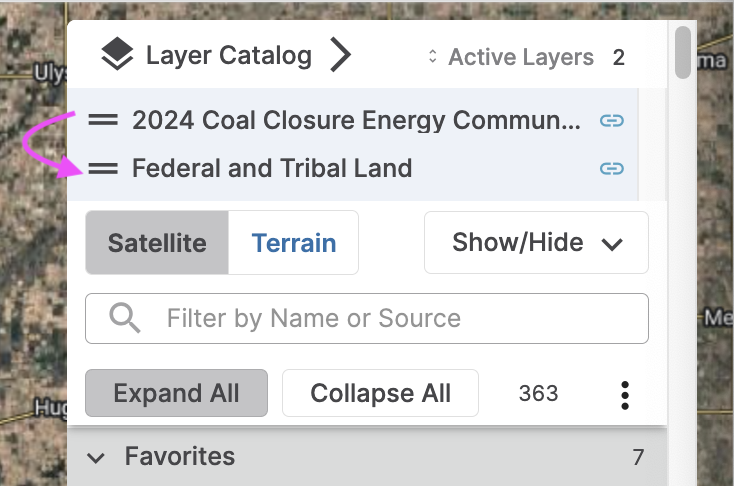Select the Federal and Tribal Land layer name

[272, 168]
